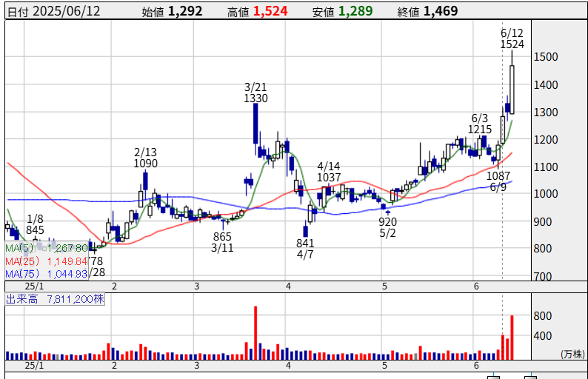Click the MA(25) 1,149.84 legend entry
This screenshot has width=588, height=379.
[x=47, y=261]
